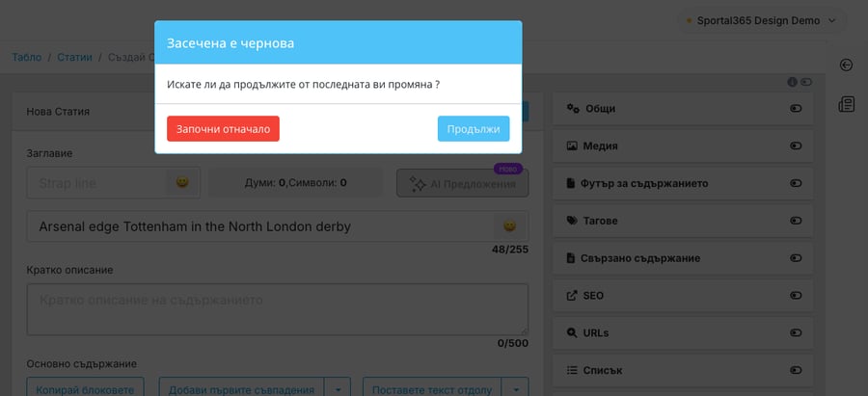
Task: Click the Списък panel label
Action: coord(602,370)
